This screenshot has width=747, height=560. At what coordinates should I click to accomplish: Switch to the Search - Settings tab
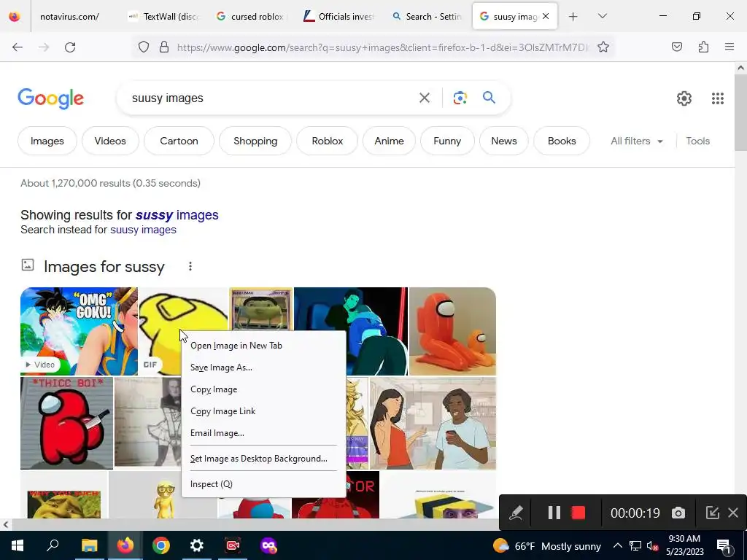tap(427, 17)
